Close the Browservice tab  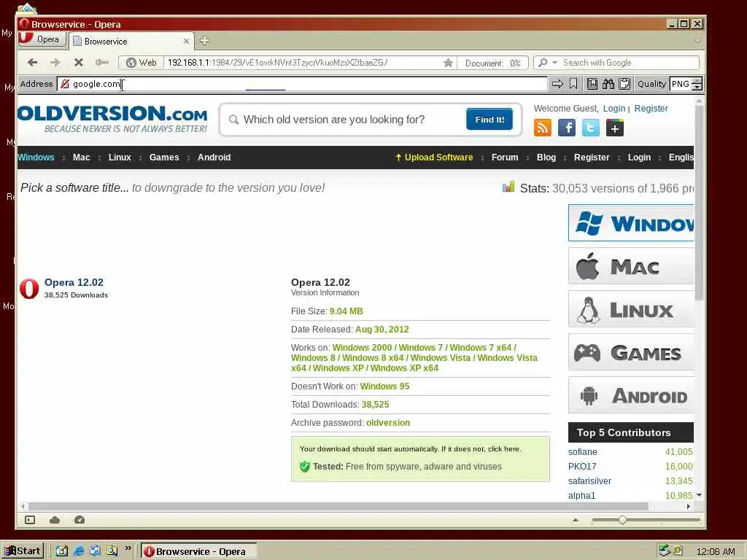186,42
